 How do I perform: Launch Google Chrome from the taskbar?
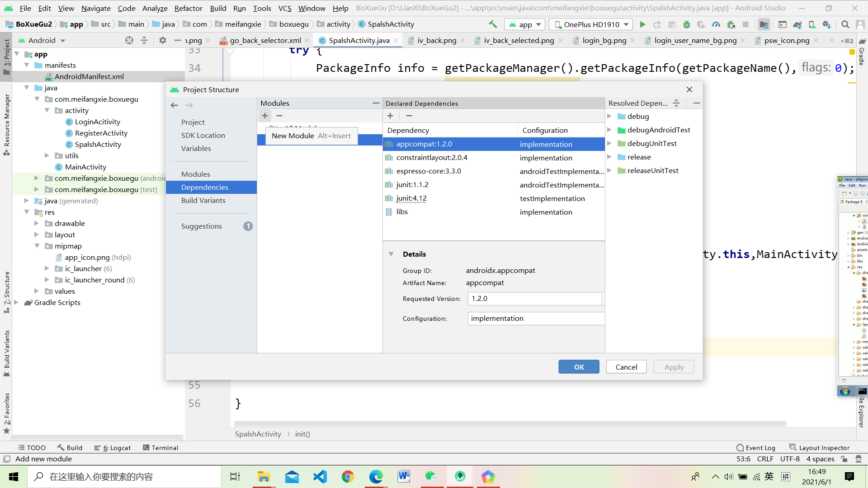[348, 476]
